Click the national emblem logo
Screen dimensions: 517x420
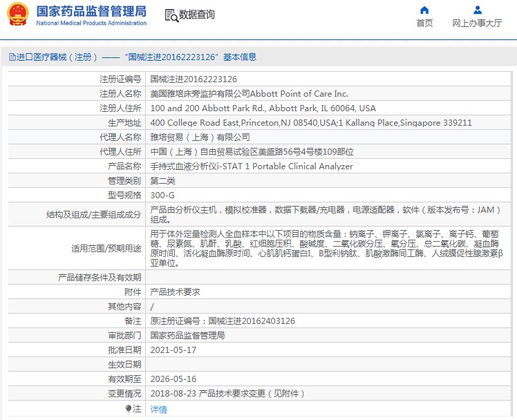click(18, 15)
